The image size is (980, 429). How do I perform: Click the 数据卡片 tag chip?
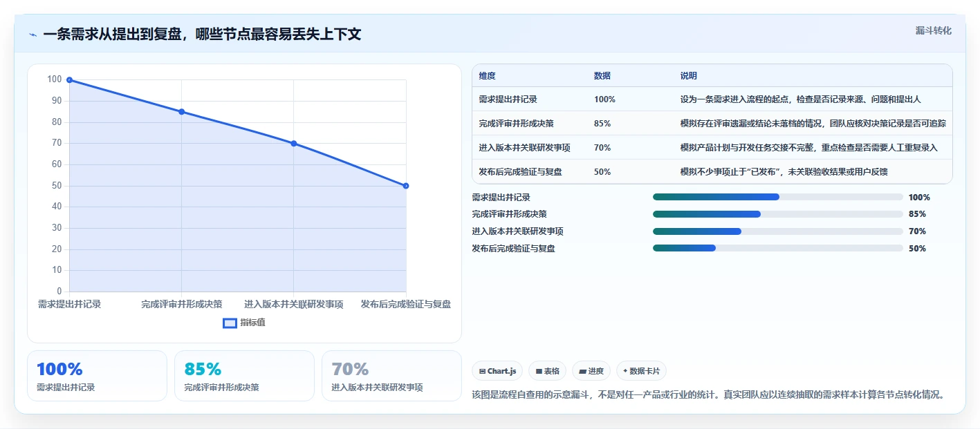coord(641,371)
